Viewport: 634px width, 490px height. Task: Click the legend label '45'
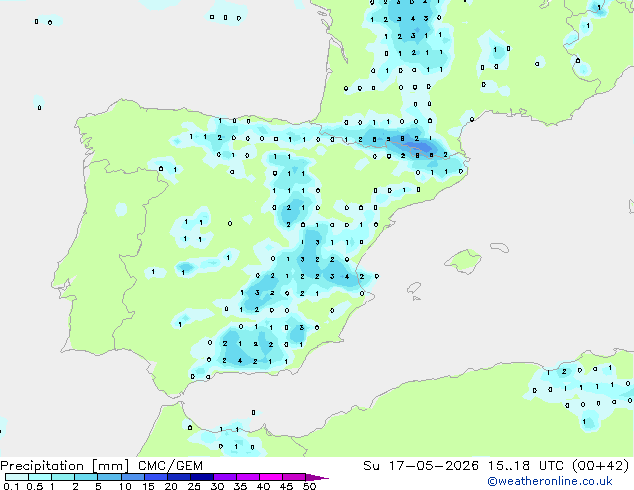click(x=286, y=486)
